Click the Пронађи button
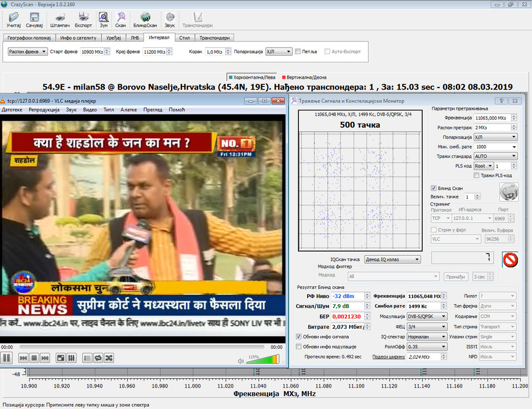Image resolution: width=532 pixels, height=409 pixels. coord(456,277)
